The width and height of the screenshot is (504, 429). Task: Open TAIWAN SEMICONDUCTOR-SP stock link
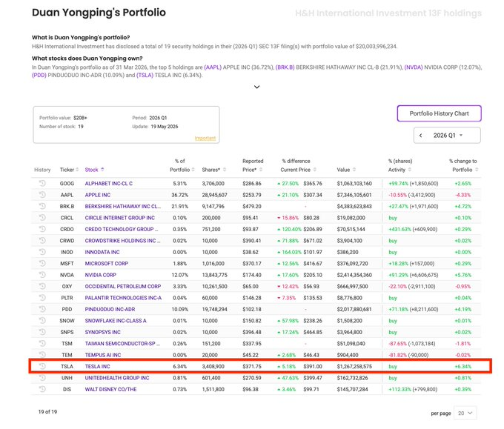pos(122,343)
